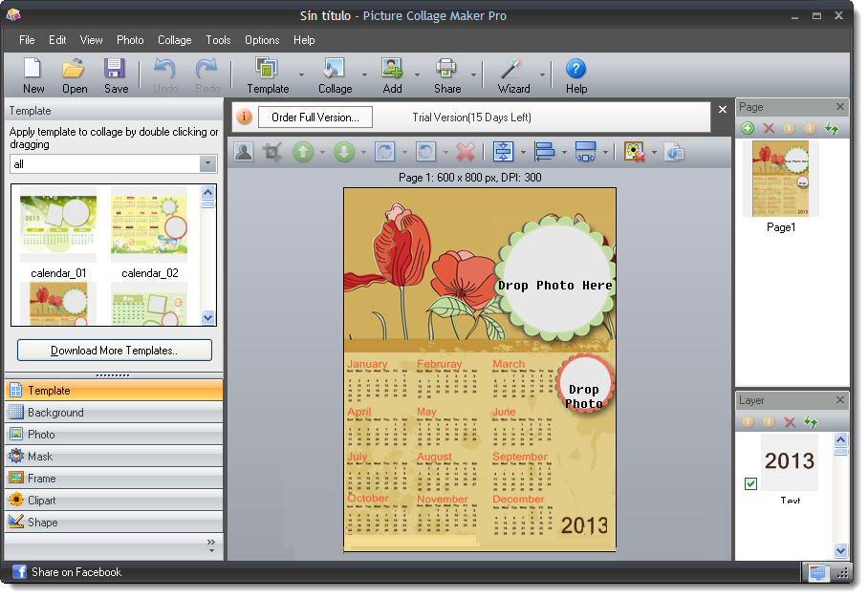This screenshot has height=598, width=868.
Task: Click the align left icon
Action: (544, 152)
